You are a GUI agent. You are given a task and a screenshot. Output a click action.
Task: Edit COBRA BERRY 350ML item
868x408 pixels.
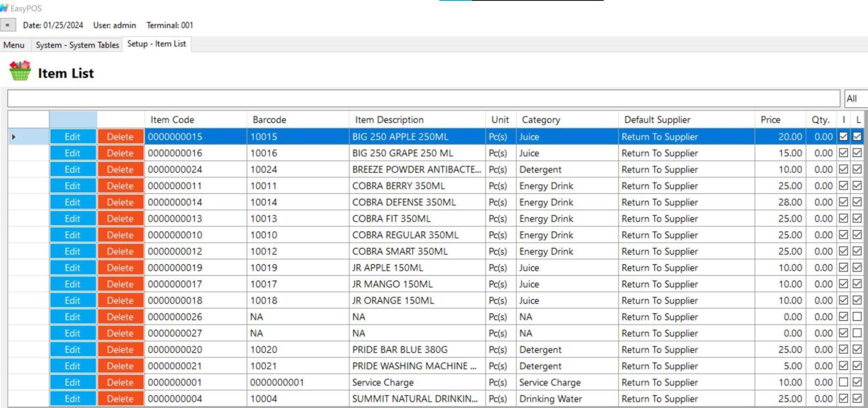pyautogui.click(x=73, y=186)
